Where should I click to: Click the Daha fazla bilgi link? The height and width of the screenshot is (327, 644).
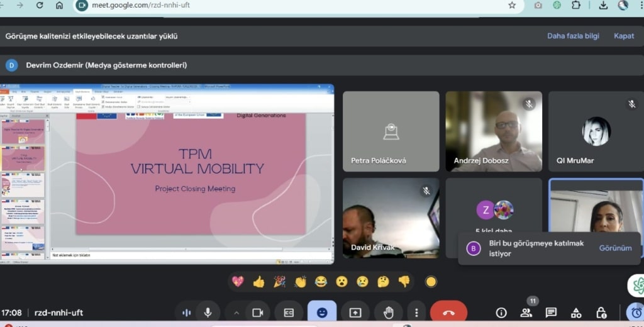tap(573, 36)
